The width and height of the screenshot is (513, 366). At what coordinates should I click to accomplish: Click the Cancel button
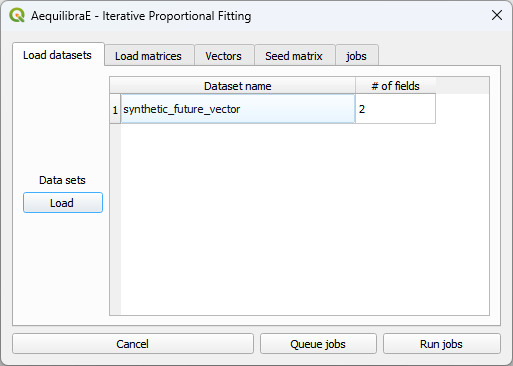[x=133, y=344]
